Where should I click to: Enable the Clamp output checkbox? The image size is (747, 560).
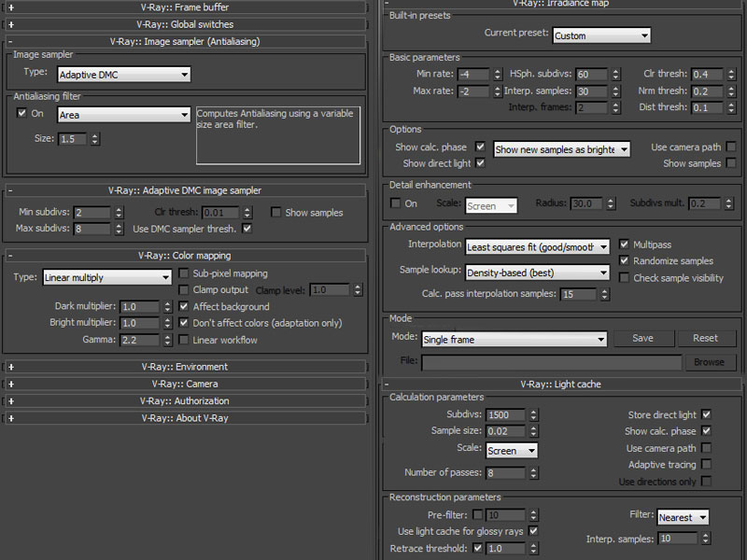click(183, 289)
